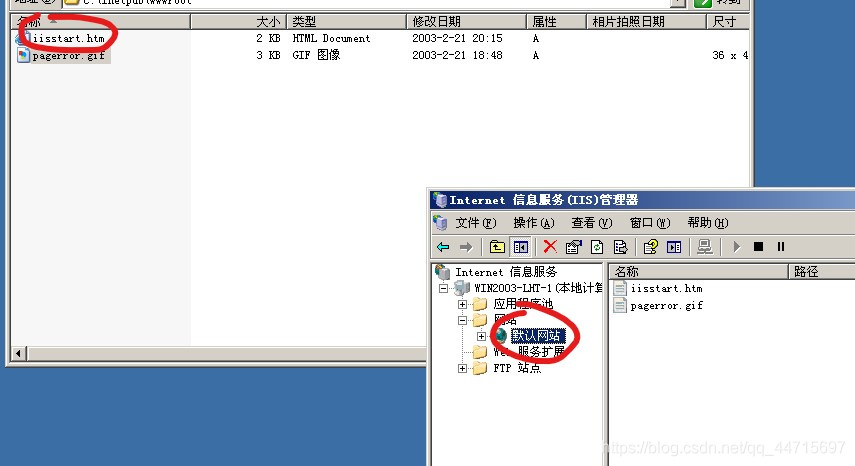The width and height of the screenshot is (855, 466).
Task: Click the 默认网站 globe icon
Action: click(x=501, y=336)
